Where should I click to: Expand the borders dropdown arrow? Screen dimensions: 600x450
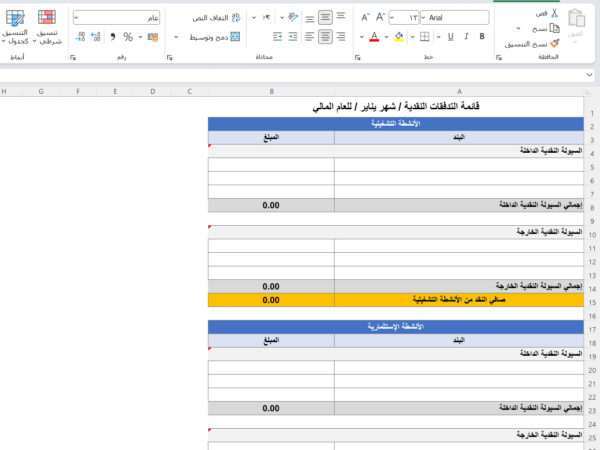(x=412, y=37)
